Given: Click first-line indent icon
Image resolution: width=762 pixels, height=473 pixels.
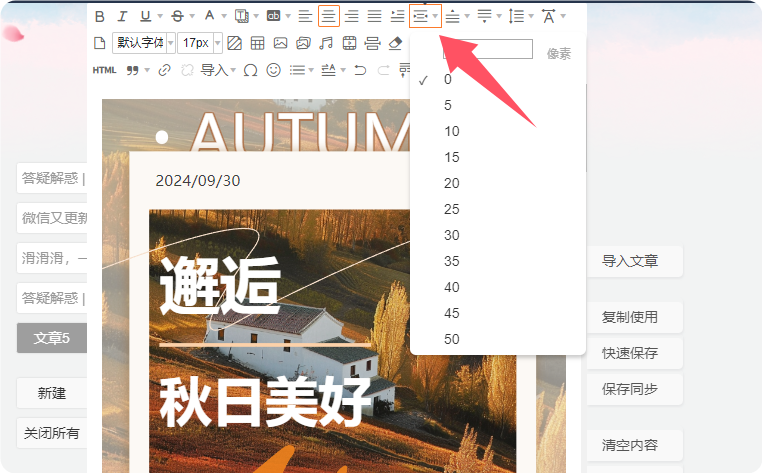Looking at the screenshot, I should coord(398,16).
